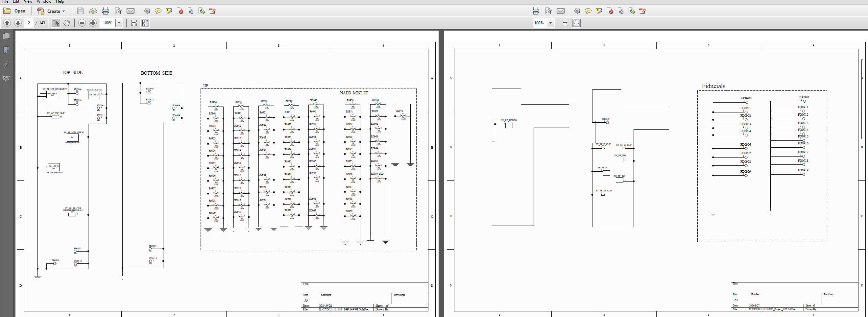This screenshot has height=317, width=868.
Task: Go to the previous page arrow
Action: pyautogui.click(x=7, y=23)
